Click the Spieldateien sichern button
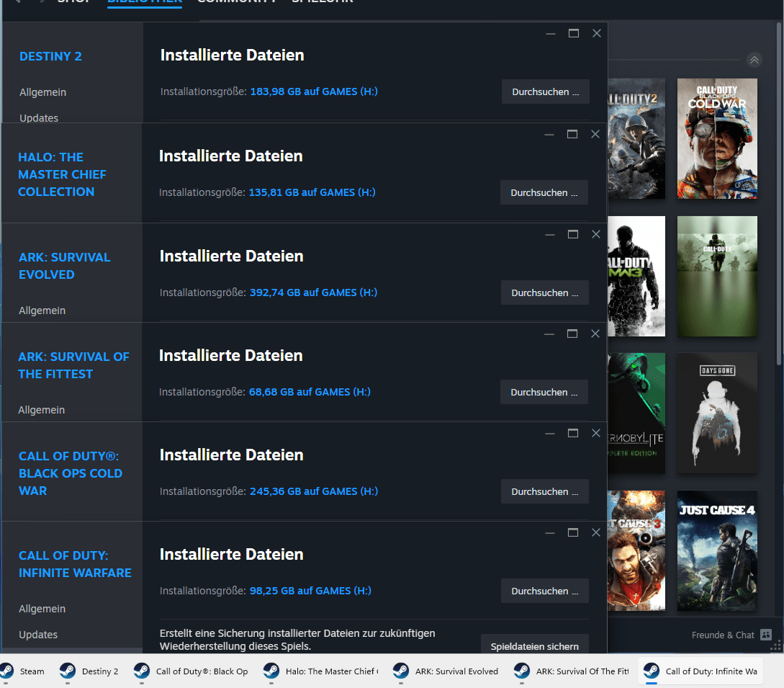The width and height of the screenshot is (784, 688). pyautogui.click(x=534, y=645)
